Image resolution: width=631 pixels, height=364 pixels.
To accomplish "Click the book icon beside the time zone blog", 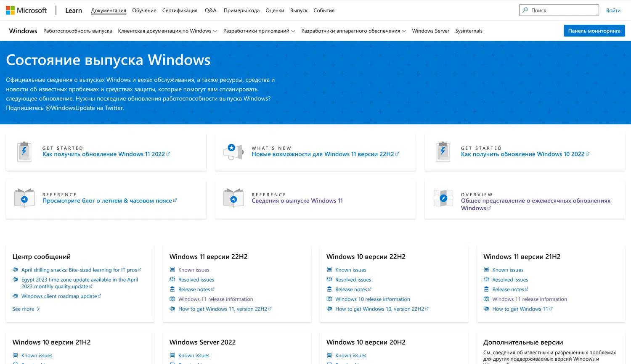I will 24,198.
